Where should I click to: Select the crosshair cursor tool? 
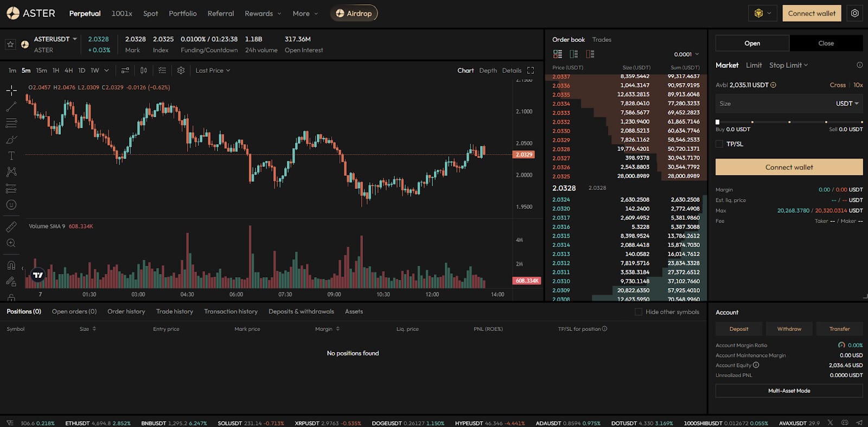click(11, 90)
